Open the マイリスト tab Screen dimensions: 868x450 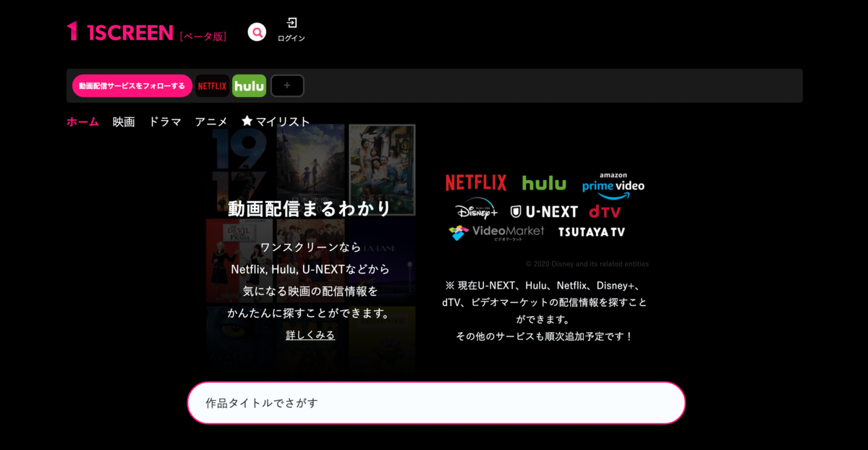coord(276,122)
